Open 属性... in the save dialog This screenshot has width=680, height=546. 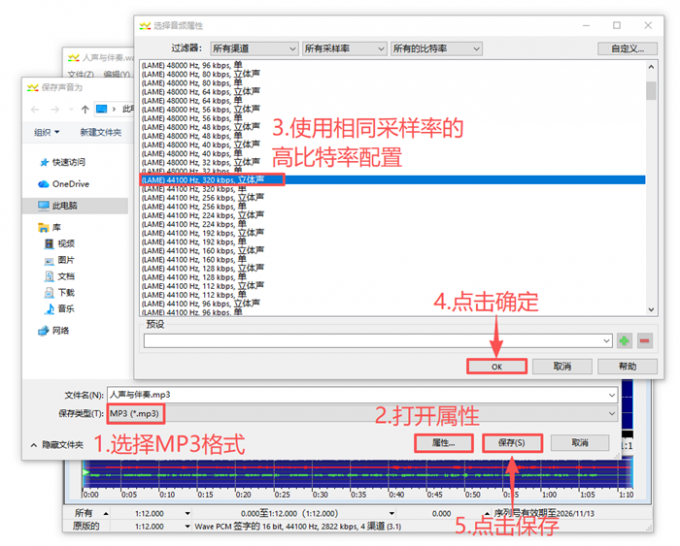click(x=443, y=443)
